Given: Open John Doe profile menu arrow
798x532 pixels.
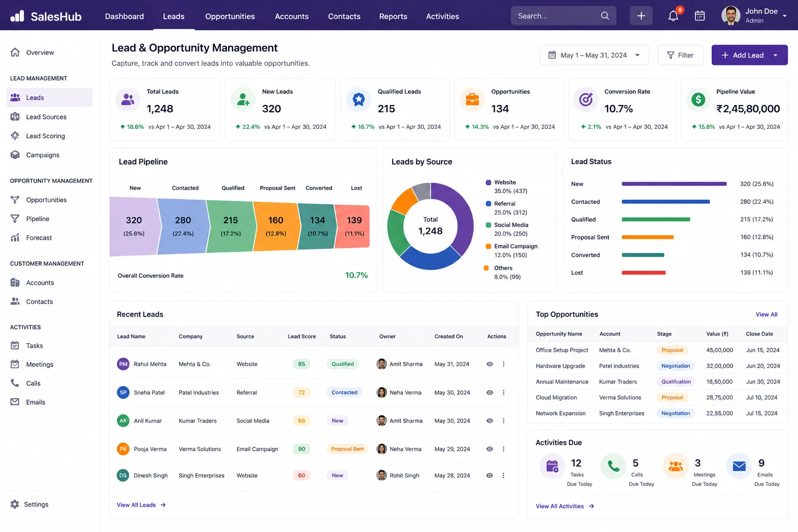Looking at the screenshot, I should click(784, 16).
